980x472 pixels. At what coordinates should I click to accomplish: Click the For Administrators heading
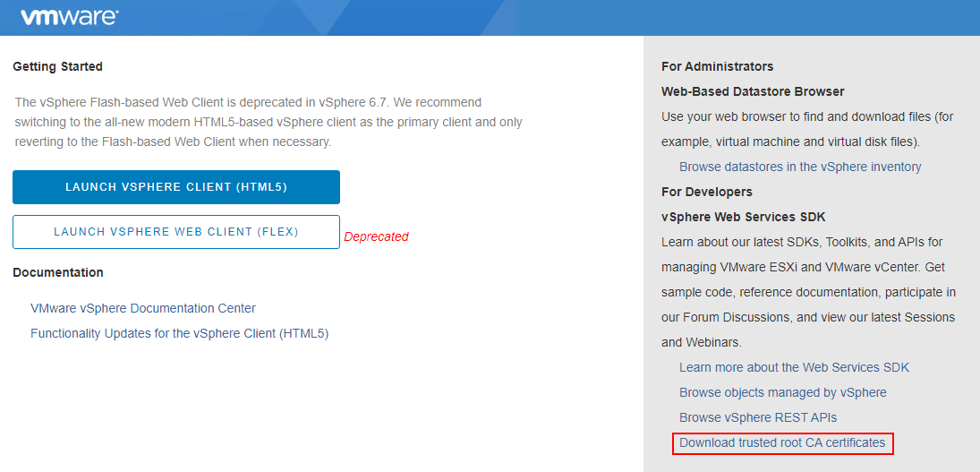[717, 66]
